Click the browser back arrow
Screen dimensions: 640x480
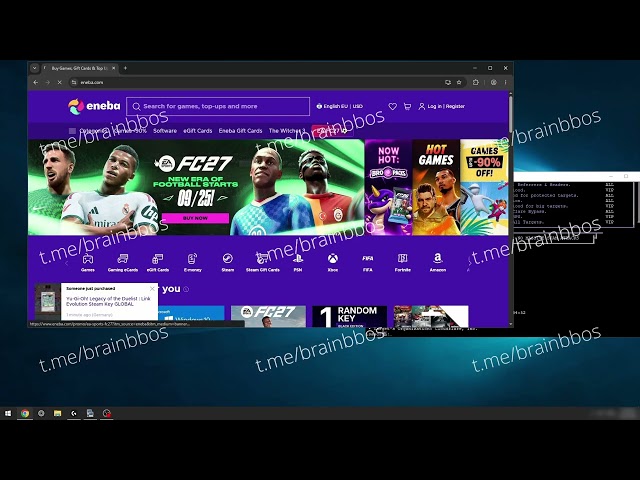click(36, 82)
